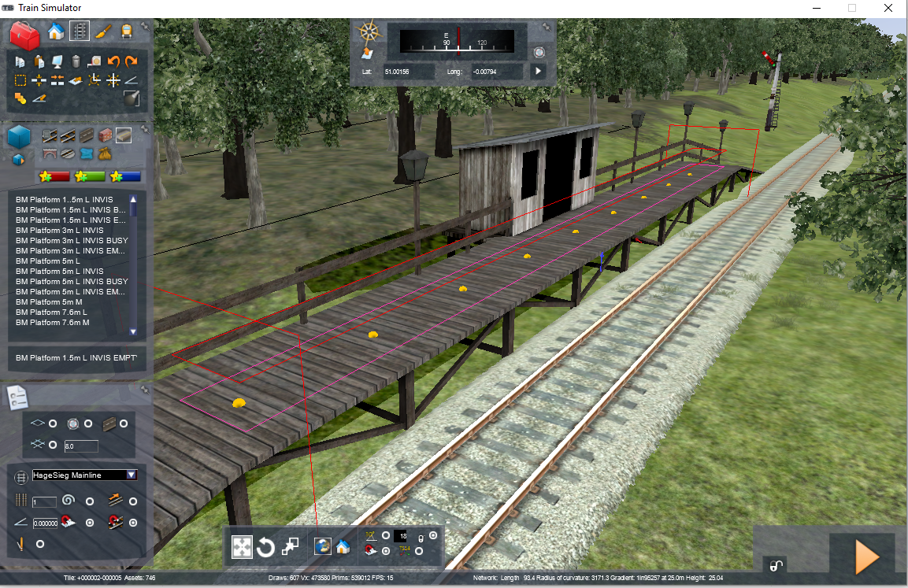Screen dimensions: 908x588
Task: Open the HageSieg Mainline dropdown
Action: tap(132, 475)
